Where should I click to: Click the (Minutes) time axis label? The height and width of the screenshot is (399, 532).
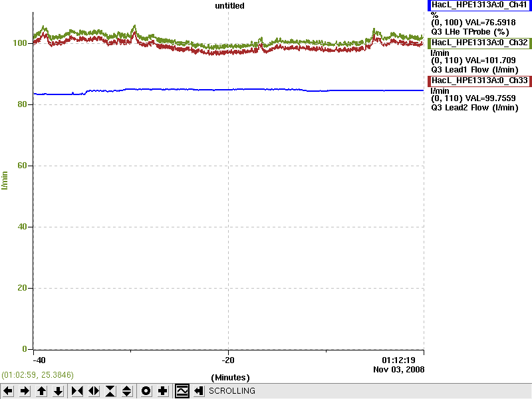(230, 378)
